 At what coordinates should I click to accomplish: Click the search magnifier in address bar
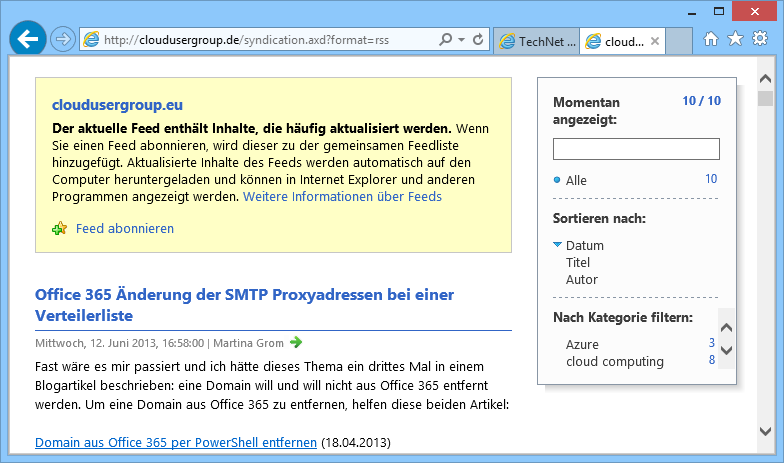click(x=445, y=40)
